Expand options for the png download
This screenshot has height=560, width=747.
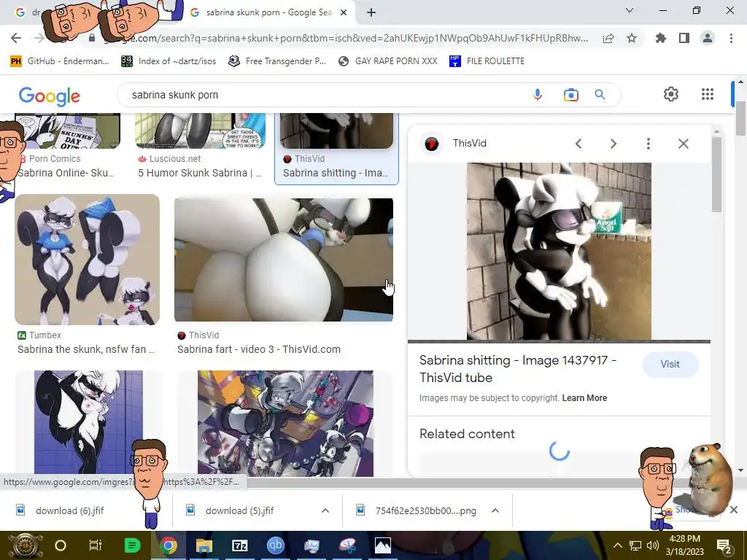495,510
